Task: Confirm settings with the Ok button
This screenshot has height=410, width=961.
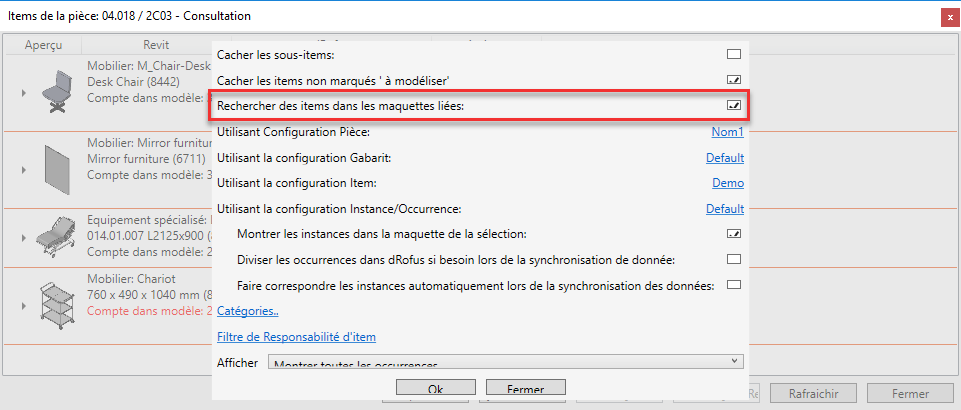Action: pyautogui.click(x=435, y=388)
